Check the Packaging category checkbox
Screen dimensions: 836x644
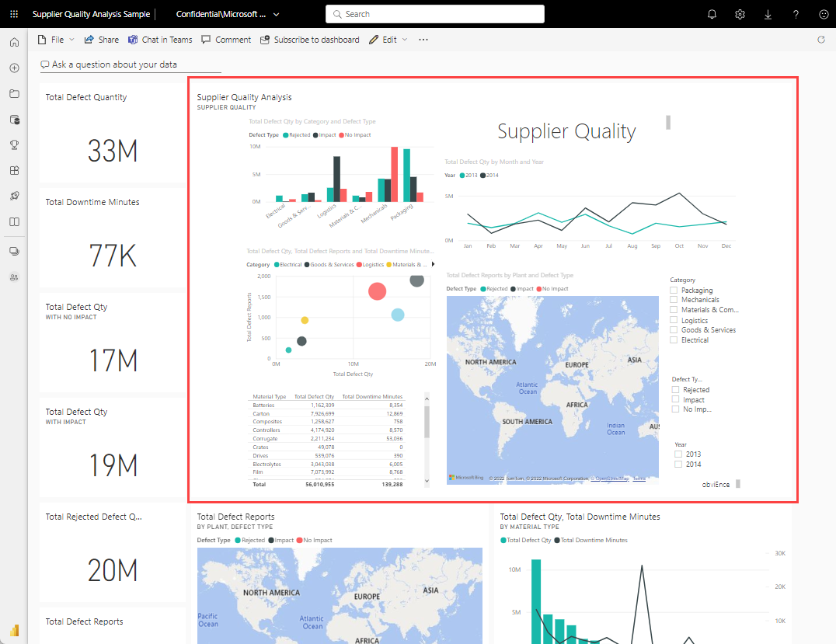tap(675, 291)
